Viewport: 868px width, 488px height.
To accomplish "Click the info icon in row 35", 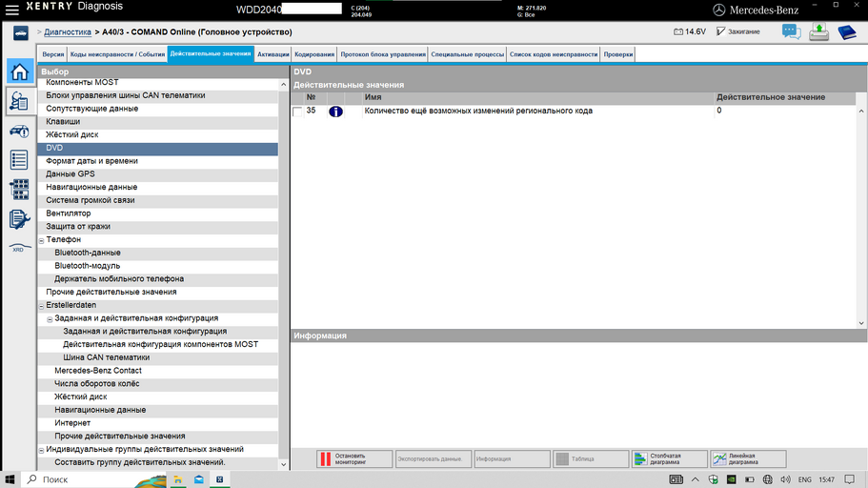I will coord(335,112).
